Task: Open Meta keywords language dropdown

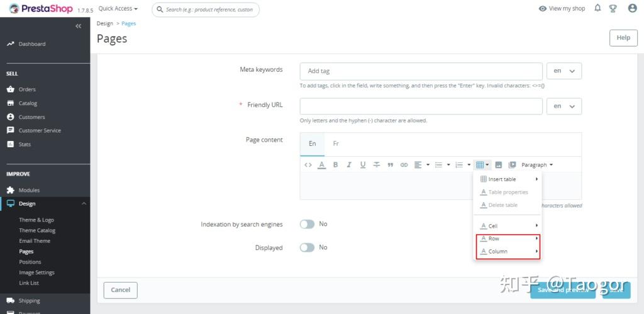Action: tap(564, 71)
